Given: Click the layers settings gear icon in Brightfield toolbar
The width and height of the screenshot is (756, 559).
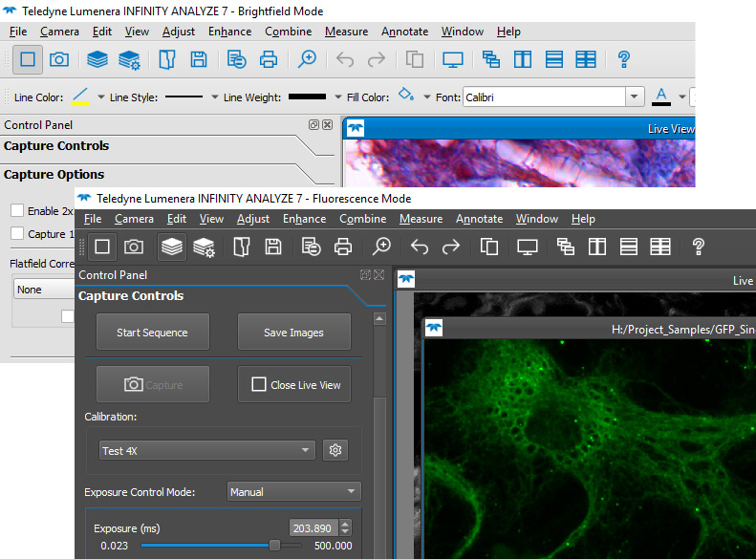Looking at the screenshot, I should point(129,60).
